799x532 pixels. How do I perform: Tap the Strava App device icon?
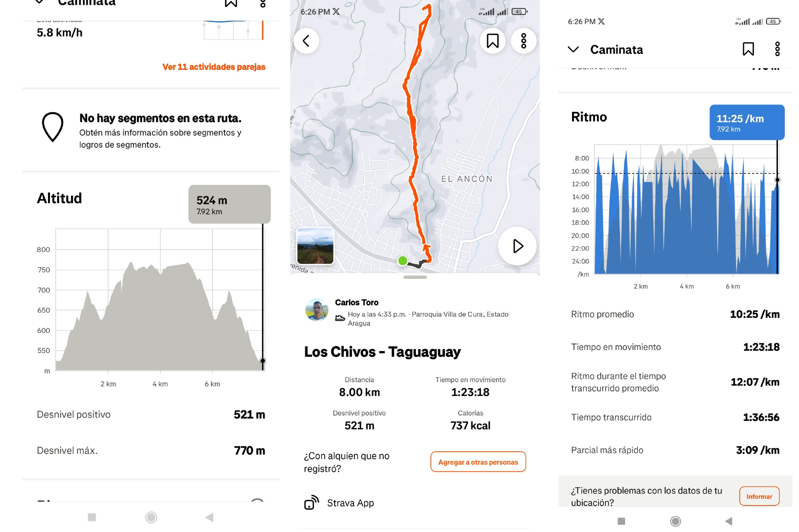pyautogui.click(x=311, y=503)
